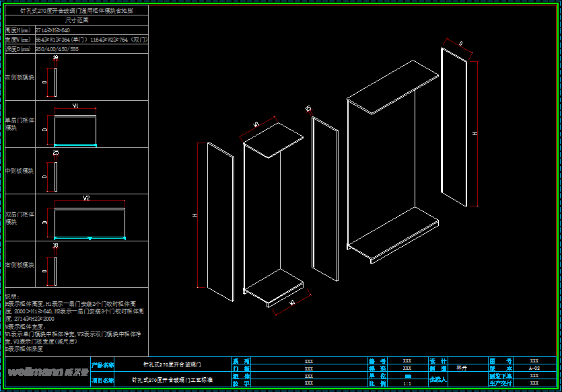
Task: Select the single-door cabinet module plan view
Action: [x=75, y=130]
